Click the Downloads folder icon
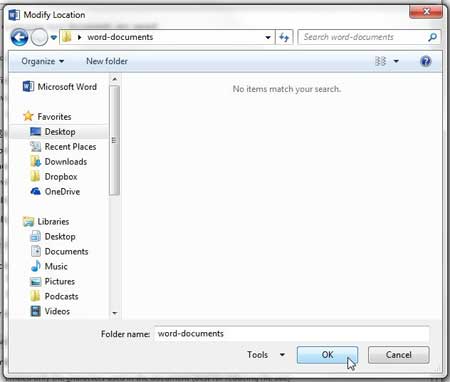Viewport: 450px width, 382px height. [x=36, y=161]
